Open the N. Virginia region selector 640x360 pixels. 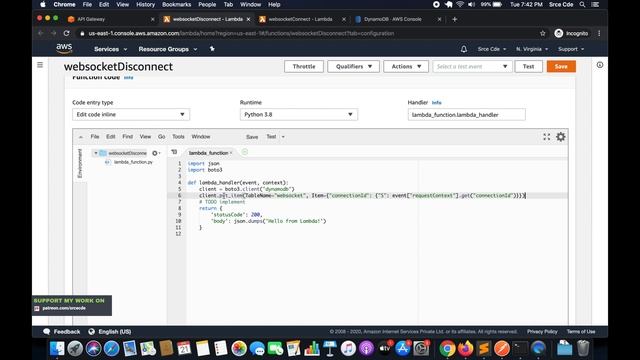coord(532,49)
